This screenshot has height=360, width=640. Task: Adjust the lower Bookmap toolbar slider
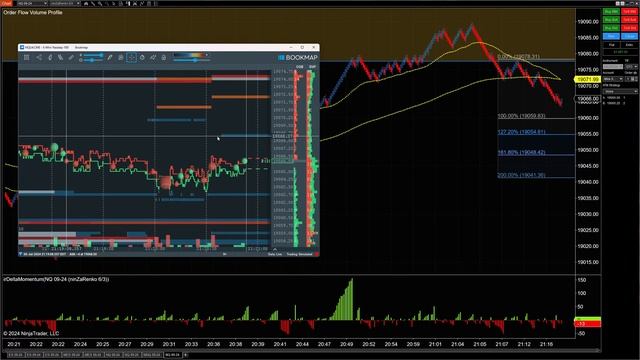[93, 60]
